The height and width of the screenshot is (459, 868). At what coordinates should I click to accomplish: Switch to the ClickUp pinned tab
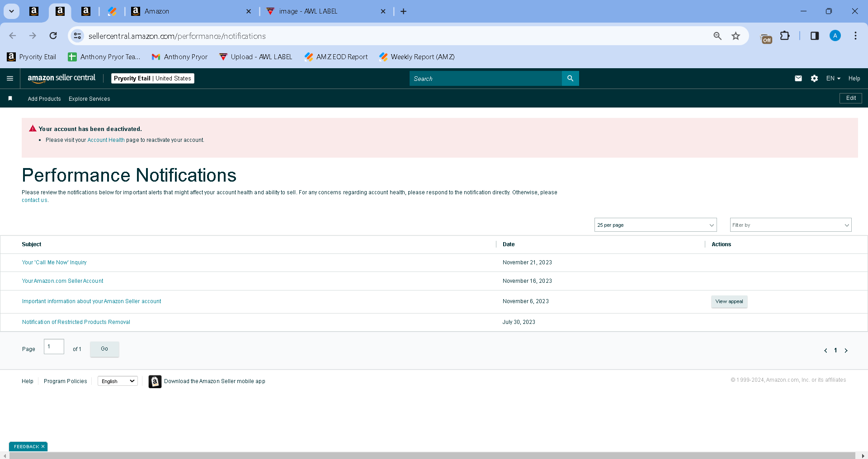pyautogui.click(x=112, y=11)
